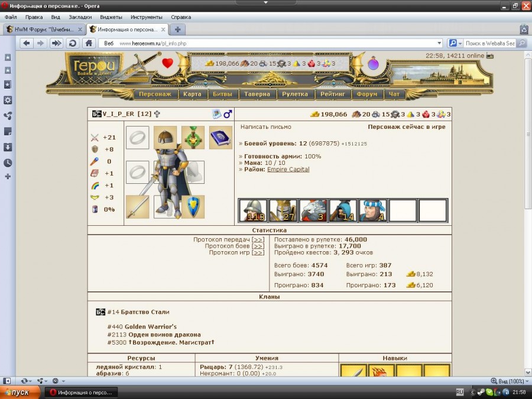Select the blue spellbook equipment slot

[220, 137]
